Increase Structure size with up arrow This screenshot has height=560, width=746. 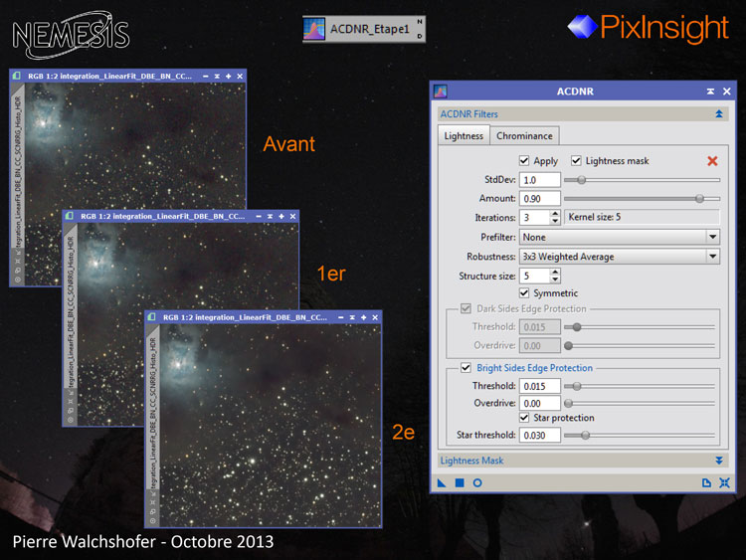tap(555, 273)
